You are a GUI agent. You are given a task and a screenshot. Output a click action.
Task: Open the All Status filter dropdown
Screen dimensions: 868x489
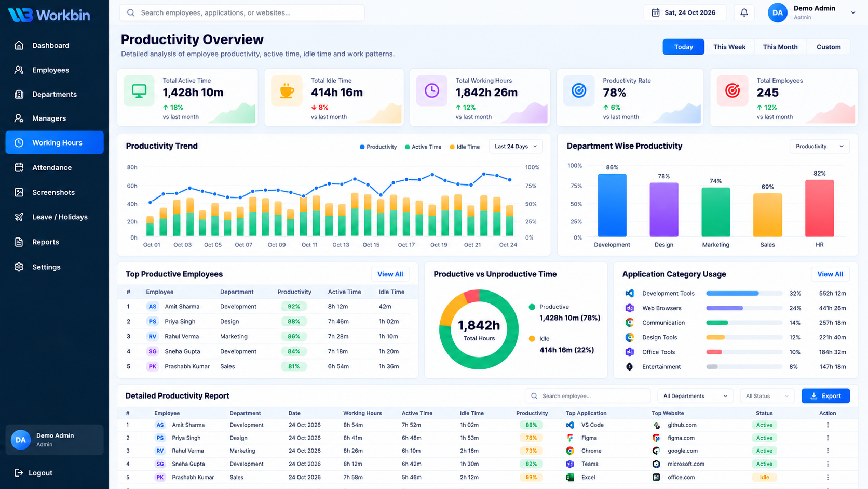(767, 396)
